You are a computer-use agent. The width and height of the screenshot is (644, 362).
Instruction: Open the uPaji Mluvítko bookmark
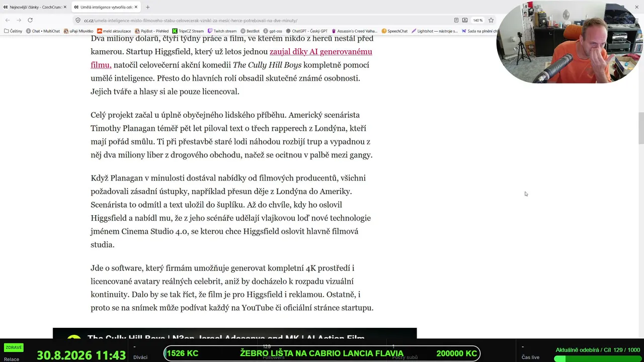pyautogui.click(x=78, y=31)
